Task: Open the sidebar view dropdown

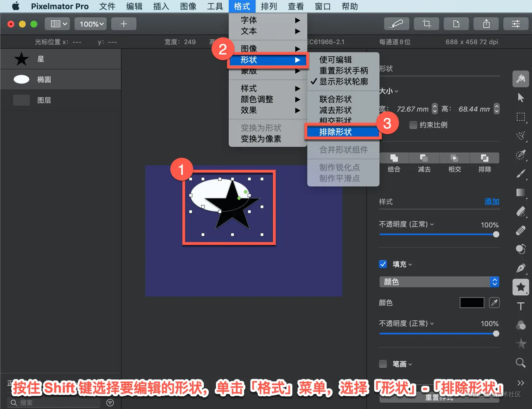Action: coord(57,24)
